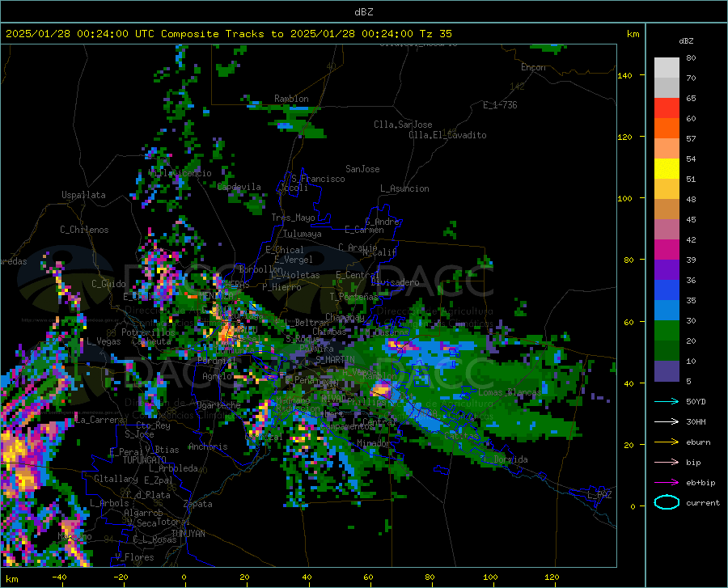Click the L_Vegas place label
The image size is (728, 588).
tap(104, 341)
